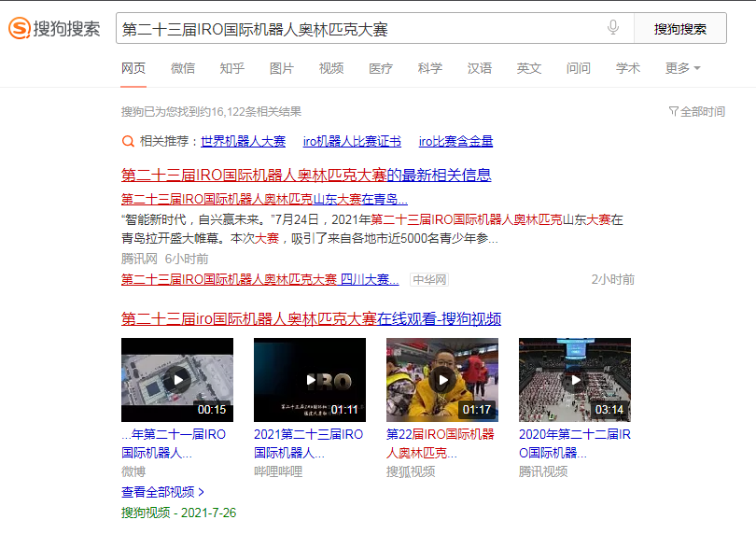Switch to the 知乎 tab
The width and height of the screenshot is (756, 534).
(x=231, y=68)
